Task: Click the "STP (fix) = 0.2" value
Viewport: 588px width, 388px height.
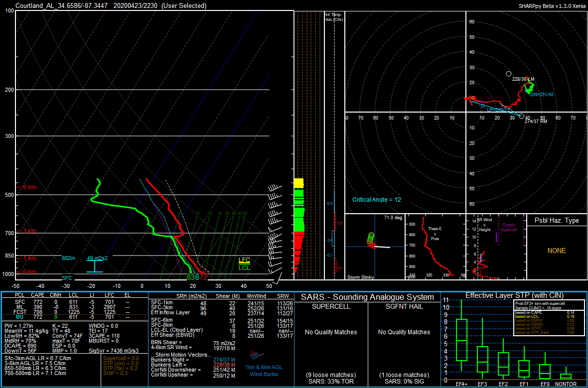Action: pyautogui.click(x=121, y=368)
